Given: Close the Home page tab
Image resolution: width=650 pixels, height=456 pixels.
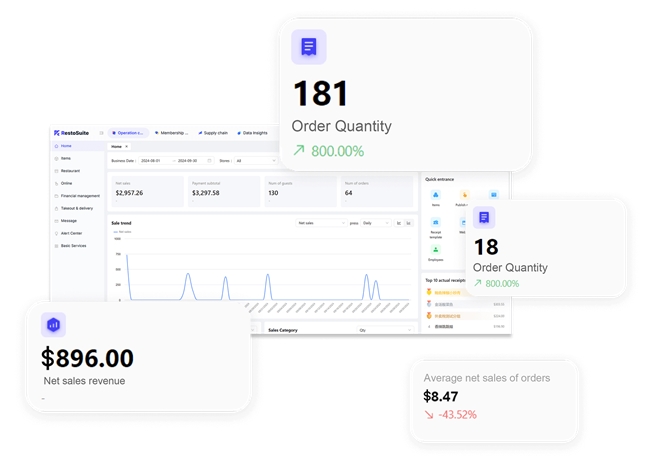Looking at the screenshot, I should (x=126, y=147).
